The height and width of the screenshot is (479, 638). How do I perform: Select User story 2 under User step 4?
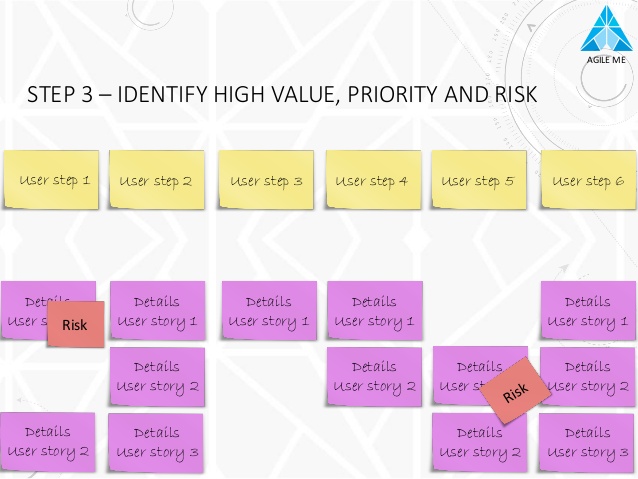[x=374, y=376]
